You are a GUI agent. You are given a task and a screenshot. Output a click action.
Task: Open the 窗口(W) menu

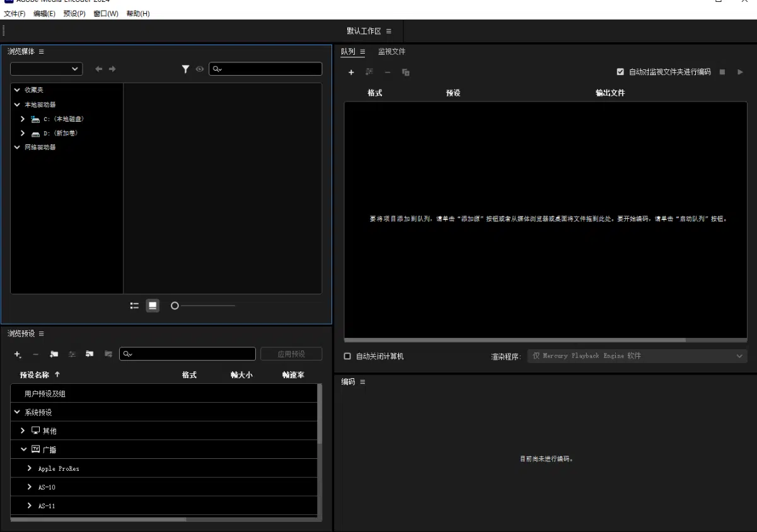107,14
